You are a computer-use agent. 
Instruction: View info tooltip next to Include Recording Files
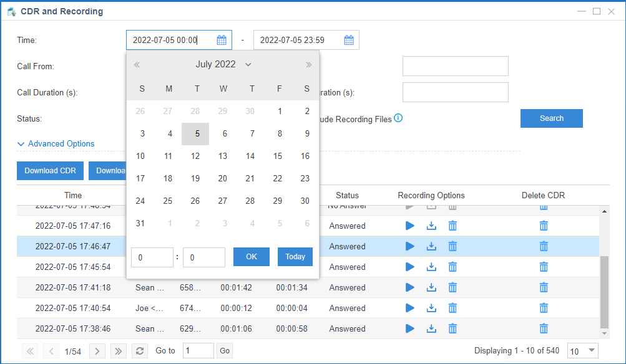point(398,118)
